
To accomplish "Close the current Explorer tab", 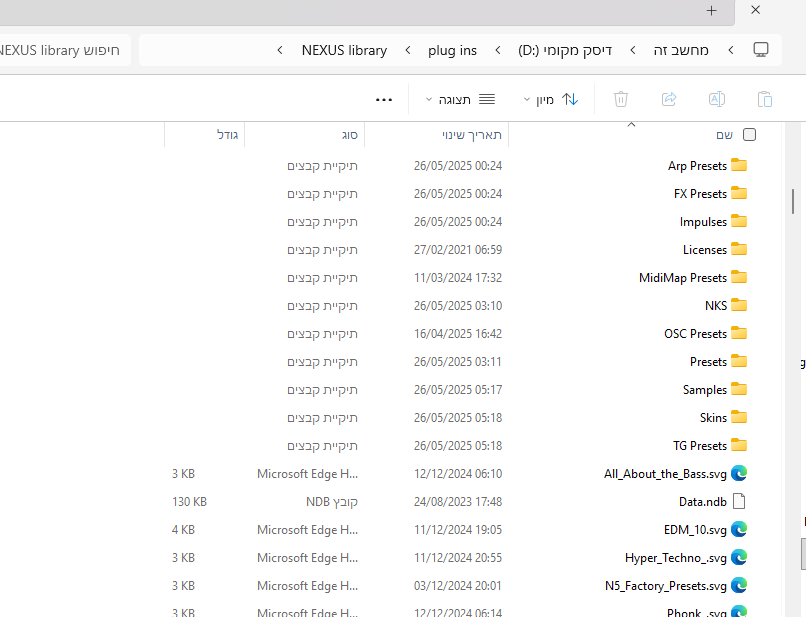I will coord(756,10).
